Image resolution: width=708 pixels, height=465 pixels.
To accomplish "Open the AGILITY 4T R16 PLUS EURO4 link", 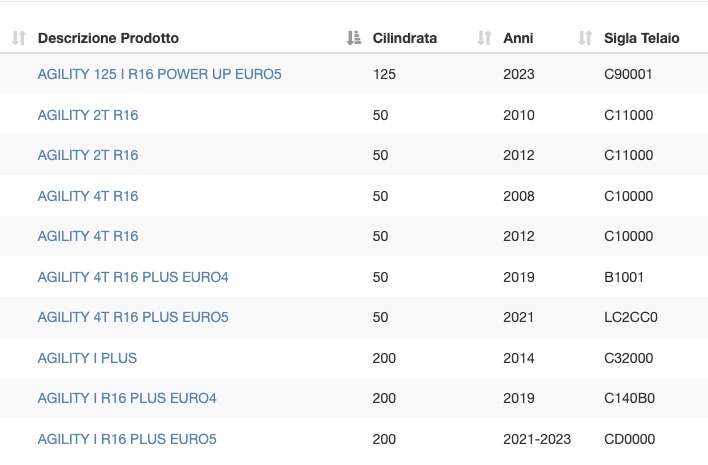I will click(x=133, y=277).
